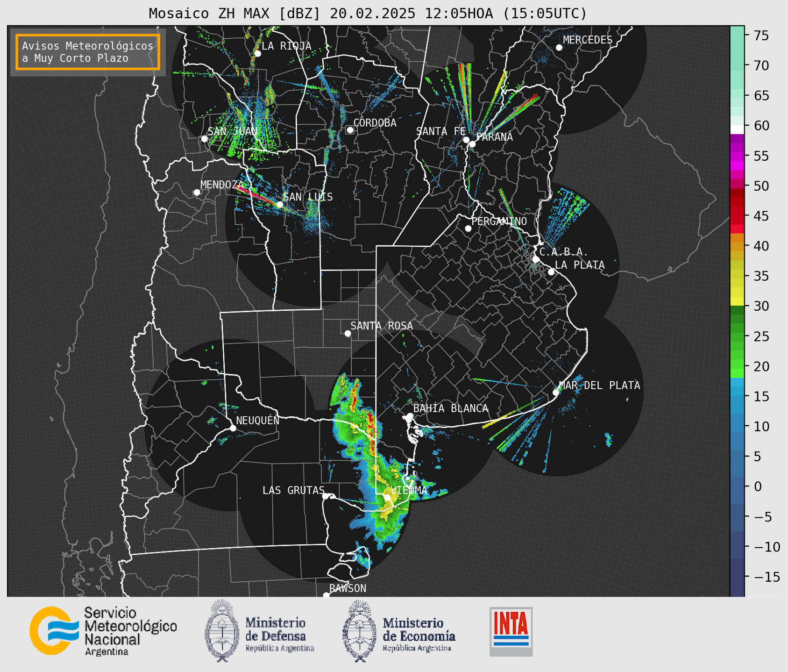Screen dimensions: 788x672
Task: Click the white marker dot for Neuquén
Action: click(233, 428)
